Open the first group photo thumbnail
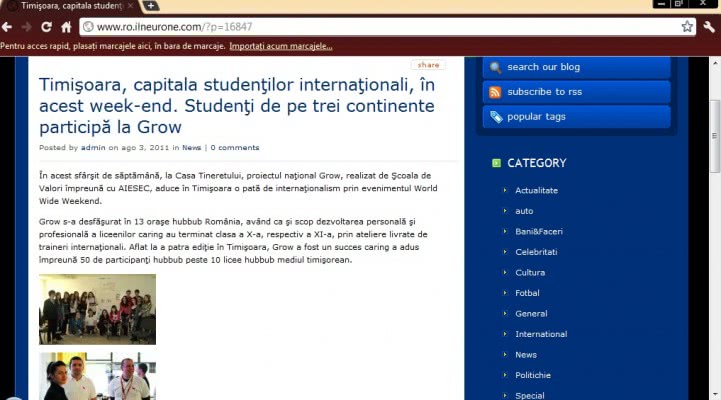 [x=97, y=309]
